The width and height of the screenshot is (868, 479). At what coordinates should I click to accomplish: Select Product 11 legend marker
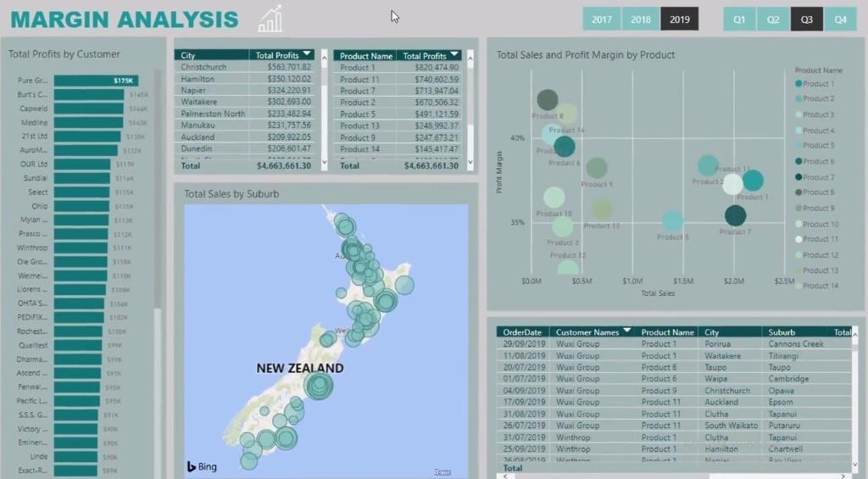[798, 239]
